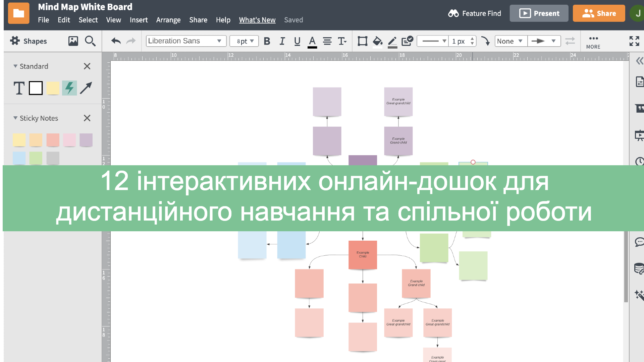
Task: Close the Sticky Notes panel
Action: tap(87, 118)
